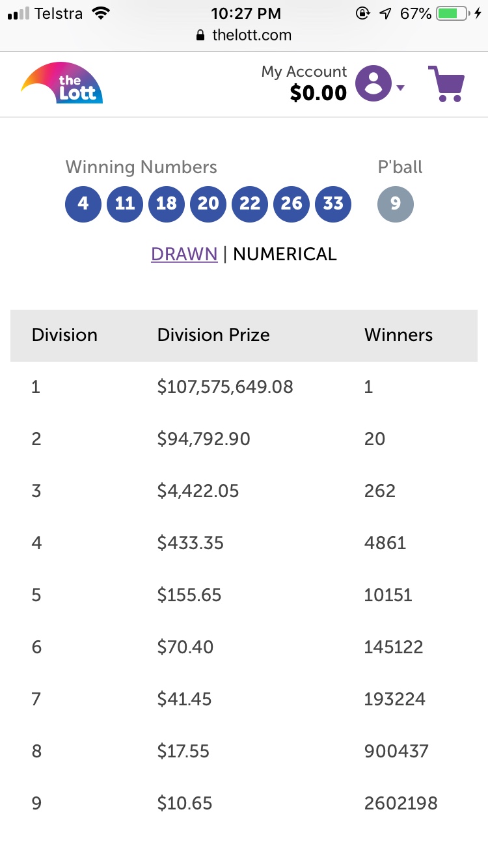This screenshot has height=868, width=488.
Task: Tap the purple account avatar icon
Action: [x=373, y=83]
